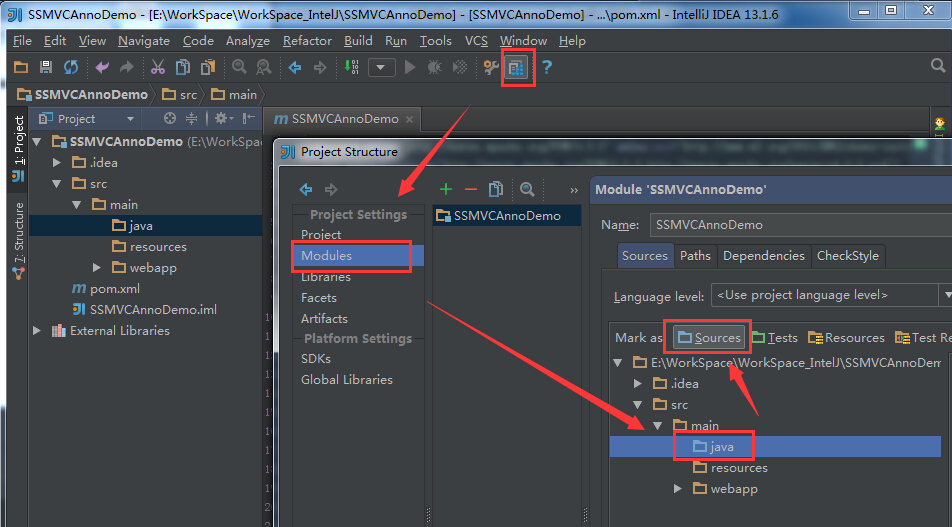
Task: Expand webapp in Sources content tree
Action: point(678,489)
